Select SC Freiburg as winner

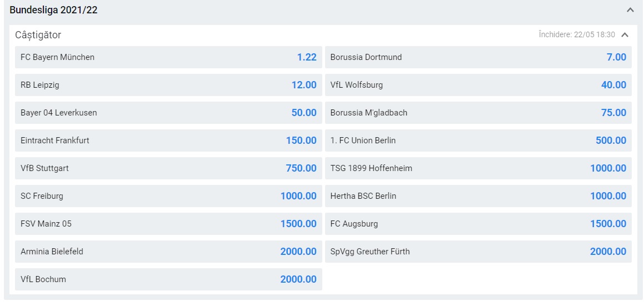[x=168, y=196]
